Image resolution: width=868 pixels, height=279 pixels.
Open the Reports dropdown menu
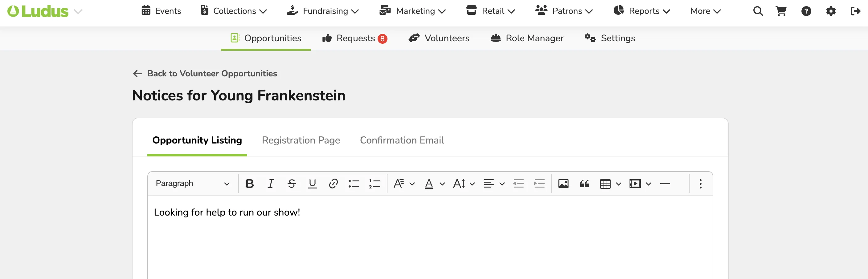tap(642, 11)
